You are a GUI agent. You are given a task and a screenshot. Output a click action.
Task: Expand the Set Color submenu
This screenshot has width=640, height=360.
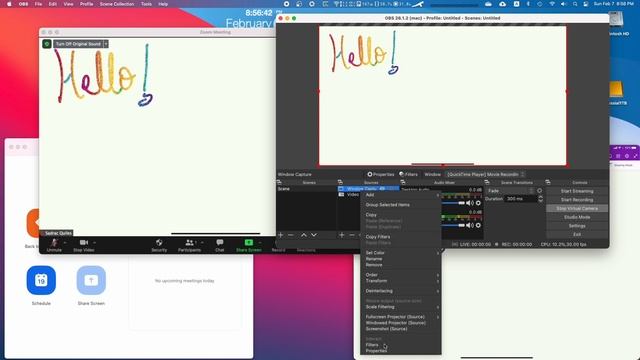pos(400,253)
